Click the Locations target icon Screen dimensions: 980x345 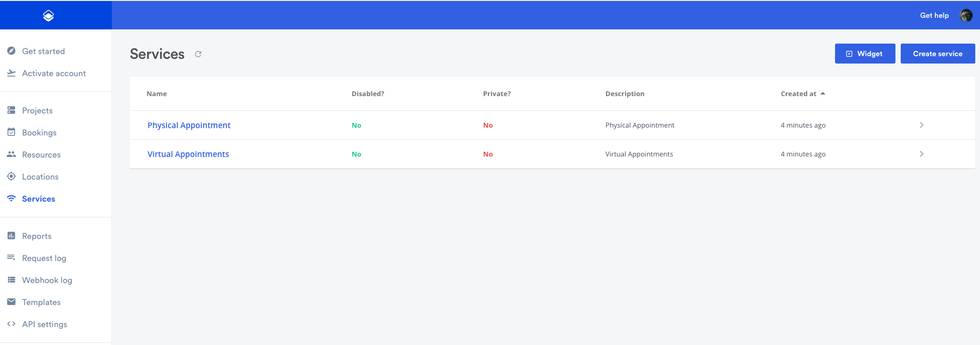[x=11, y=176]
